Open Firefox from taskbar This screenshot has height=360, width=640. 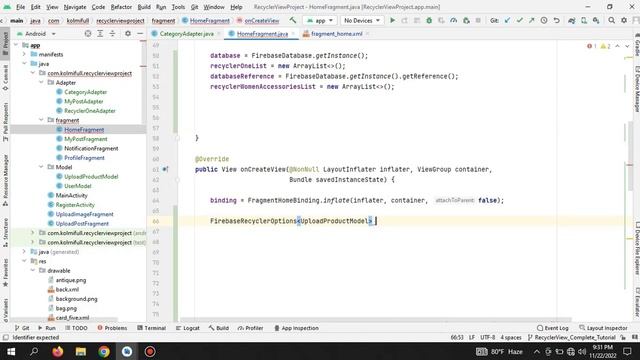click(58, 351)
